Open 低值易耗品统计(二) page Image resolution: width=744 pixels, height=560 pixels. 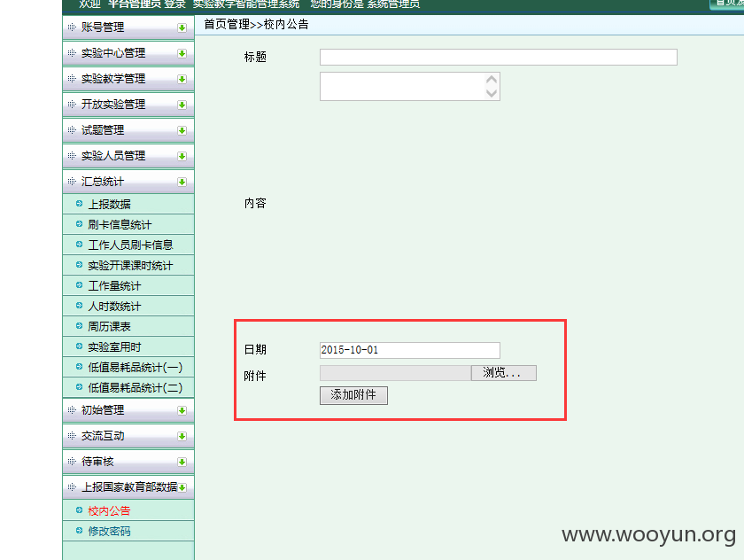[x=136, y=388]
